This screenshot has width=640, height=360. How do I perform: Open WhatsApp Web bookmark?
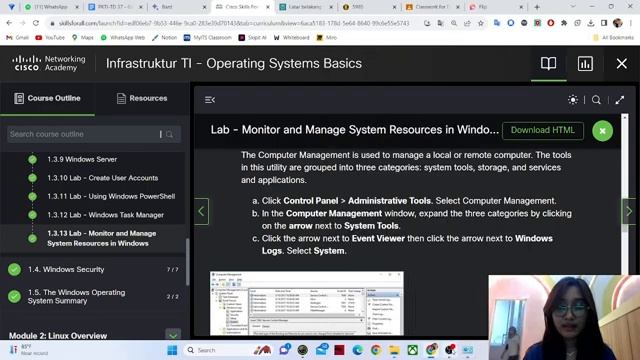(122, 38)
